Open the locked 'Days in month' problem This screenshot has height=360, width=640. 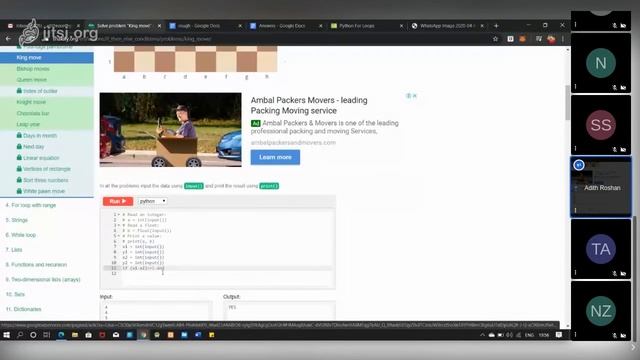click(x=47, y=136)
